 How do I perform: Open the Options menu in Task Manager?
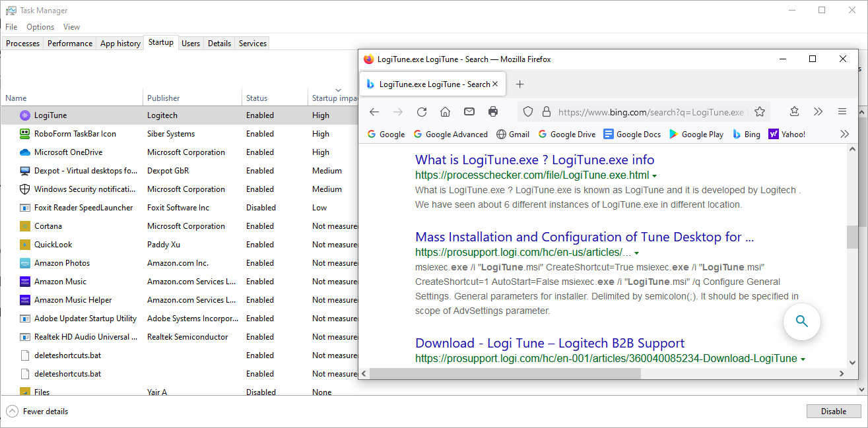pyautogui.click(x=40, y=27)
